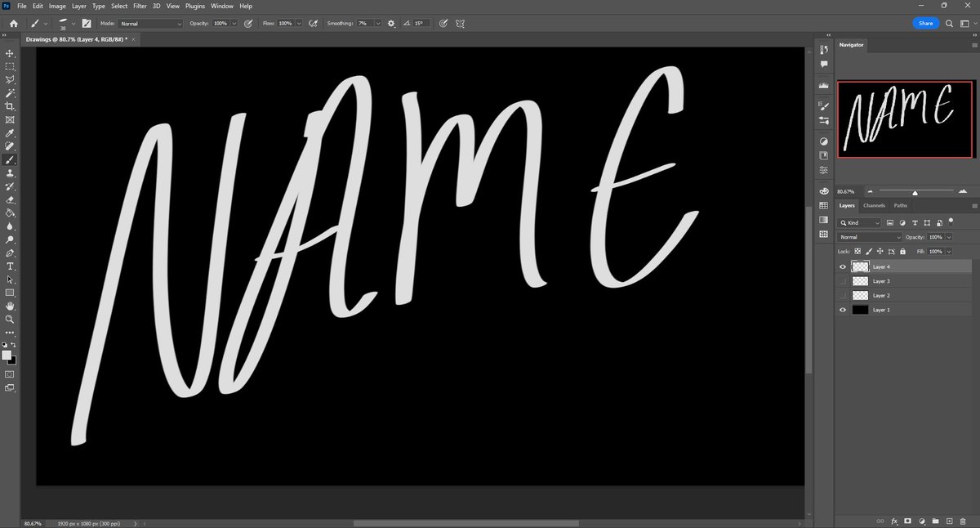Screen dimensions: 980x528
Task: Adjust the Navigator zoom slider
Action: tap(915, 192)
